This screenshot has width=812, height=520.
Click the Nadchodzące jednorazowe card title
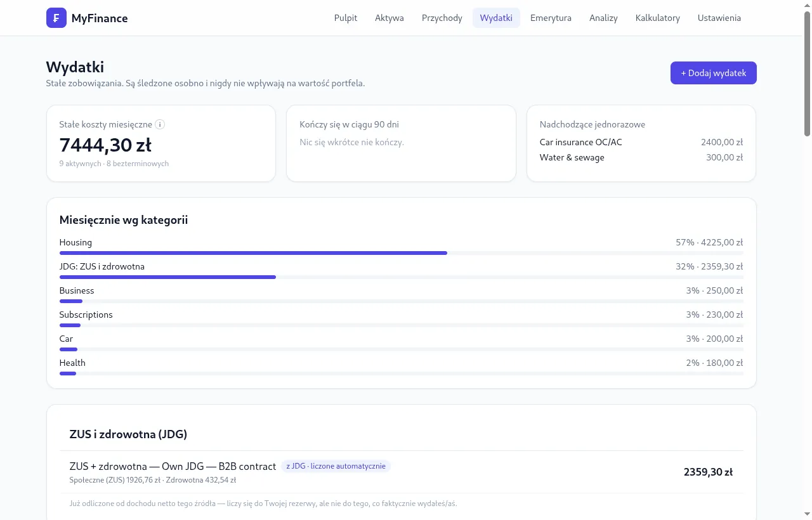[x=593, y=124]
